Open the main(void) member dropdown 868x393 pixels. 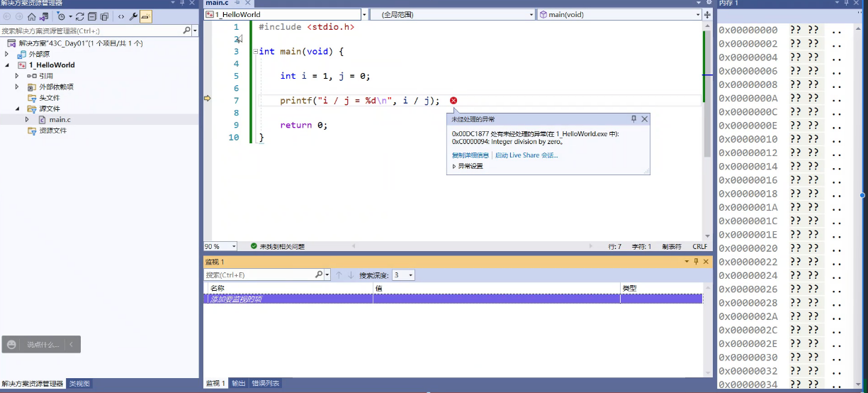pos(697,14)
